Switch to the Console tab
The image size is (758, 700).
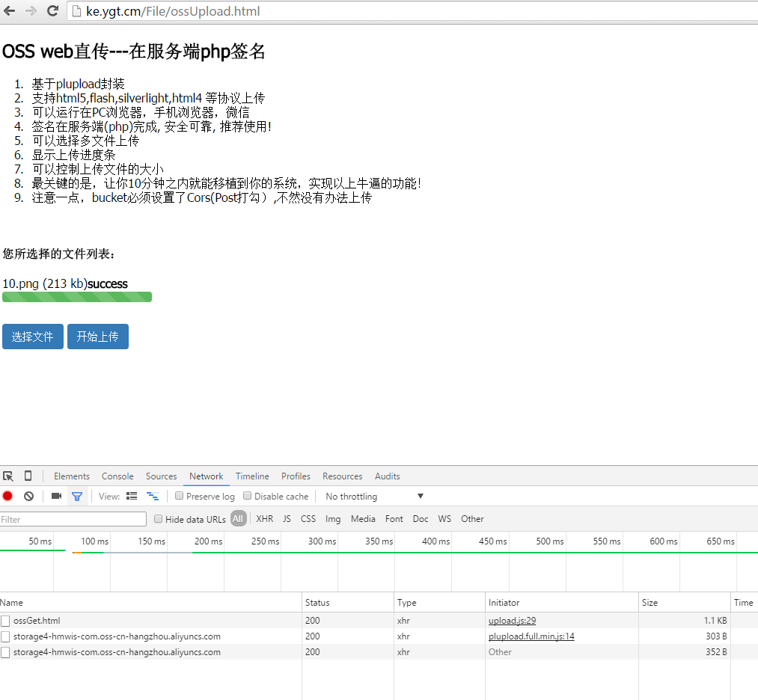click(x=117, y=476)
